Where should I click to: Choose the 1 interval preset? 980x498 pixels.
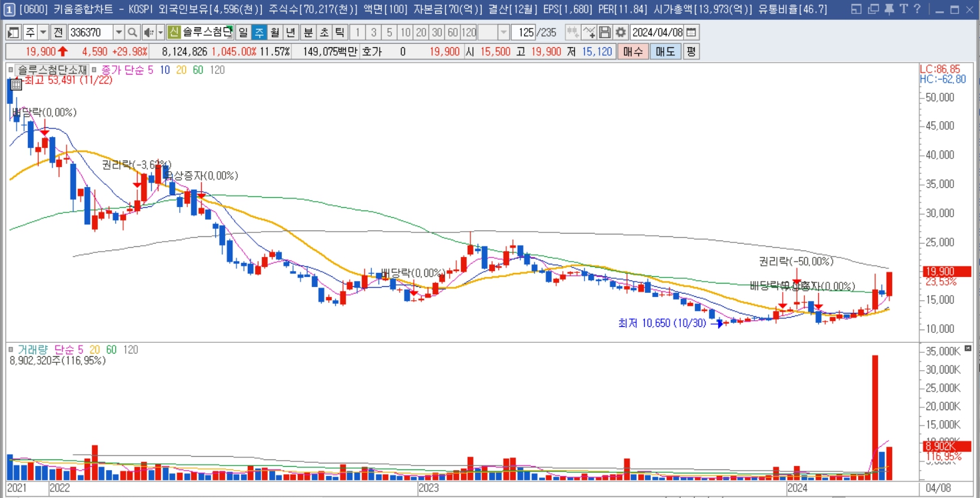point(357,32)
